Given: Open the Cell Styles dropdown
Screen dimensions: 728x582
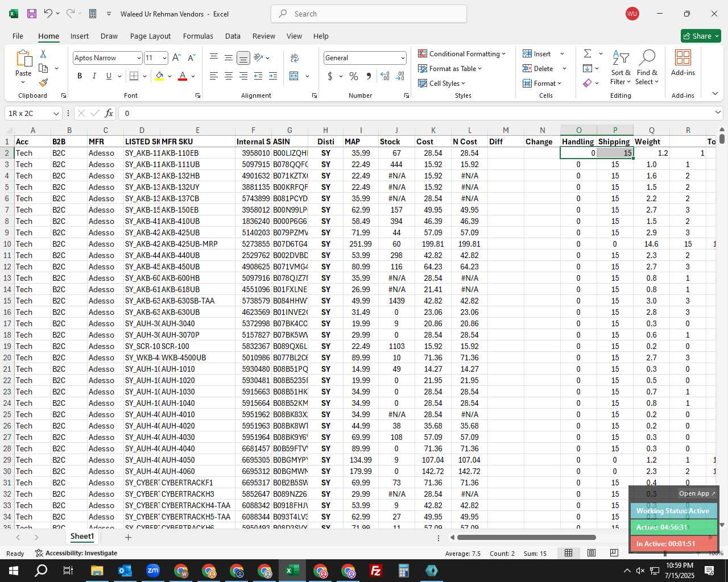Looking at the screenshot, I should point(442,83).
